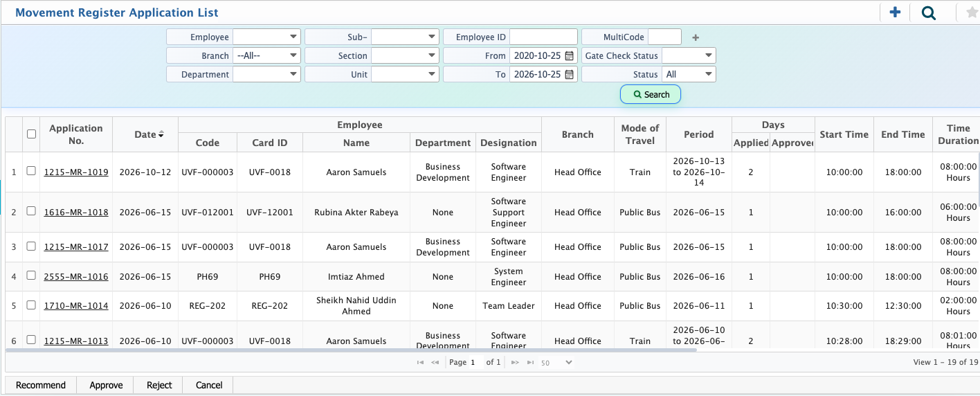The height and width of the screenshot is (396, 980).
Task: Open the magnifier search icon in header
Action: (x=929, y=12)
